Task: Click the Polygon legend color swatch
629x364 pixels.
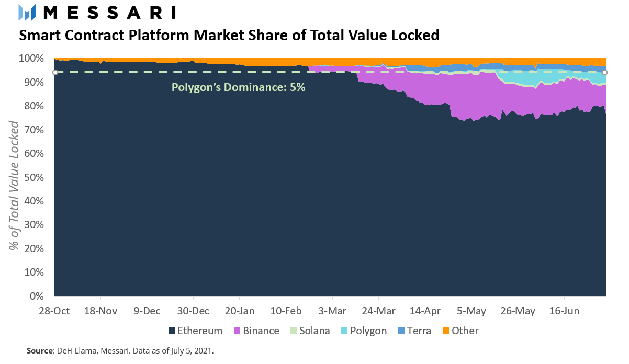Action: click(344, 331)
